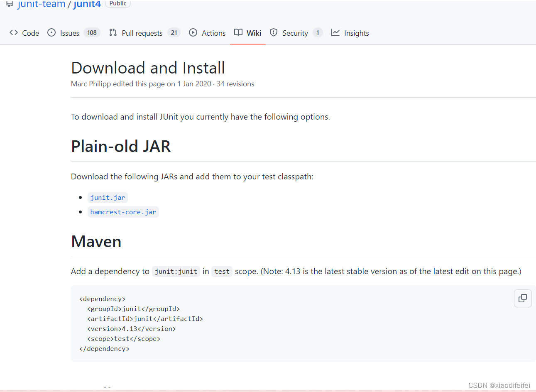Image resolution: width=536 pixels, height=392 pixels.
Task: Click the Public visibility label
Action: [118, 3]
